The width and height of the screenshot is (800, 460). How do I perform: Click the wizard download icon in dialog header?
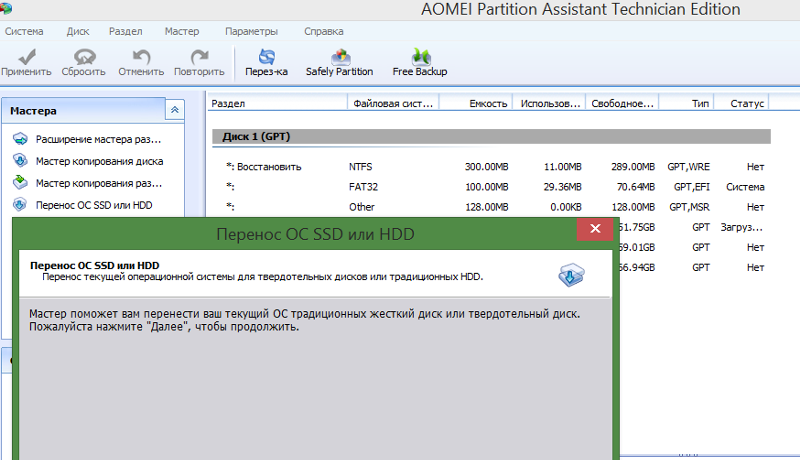point(571,275)
